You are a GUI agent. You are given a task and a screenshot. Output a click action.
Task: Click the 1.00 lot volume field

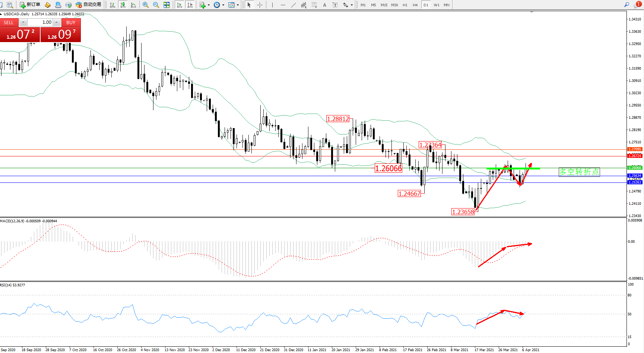coord(40,22)
